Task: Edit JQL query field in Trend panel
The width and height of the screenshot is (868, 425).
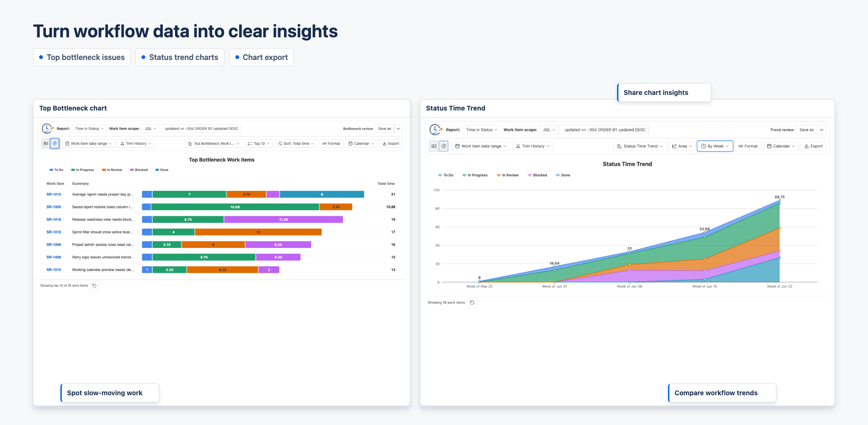Action: (605, 130)
